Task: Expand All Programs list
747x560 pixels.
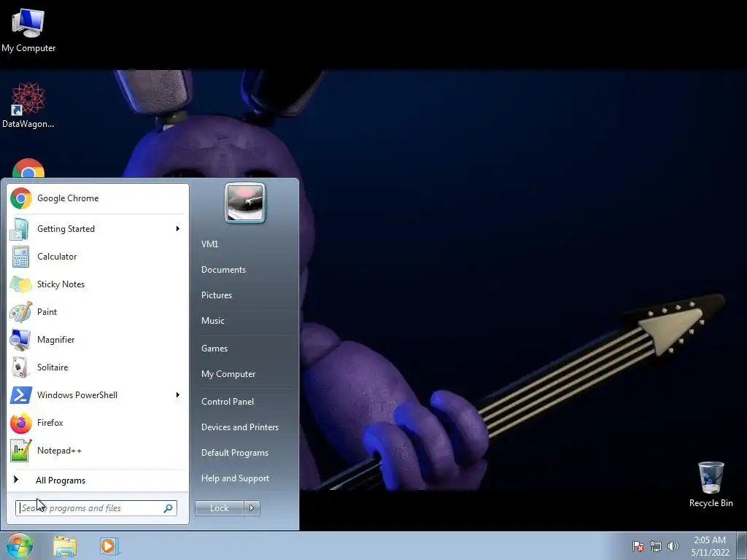Action: (x=97, y=481)
